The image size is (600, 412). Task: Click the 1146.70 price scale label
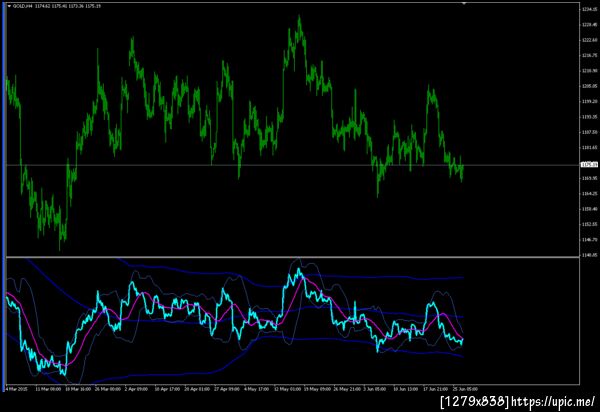coord(590,239)
